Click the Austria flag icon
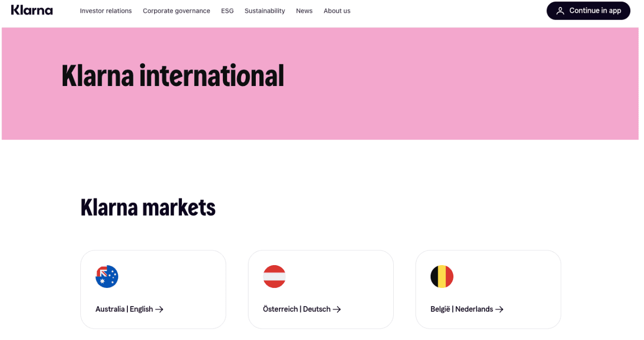This screenshot has width=644, height=340. pyautogui.click(x=274, y=277)
